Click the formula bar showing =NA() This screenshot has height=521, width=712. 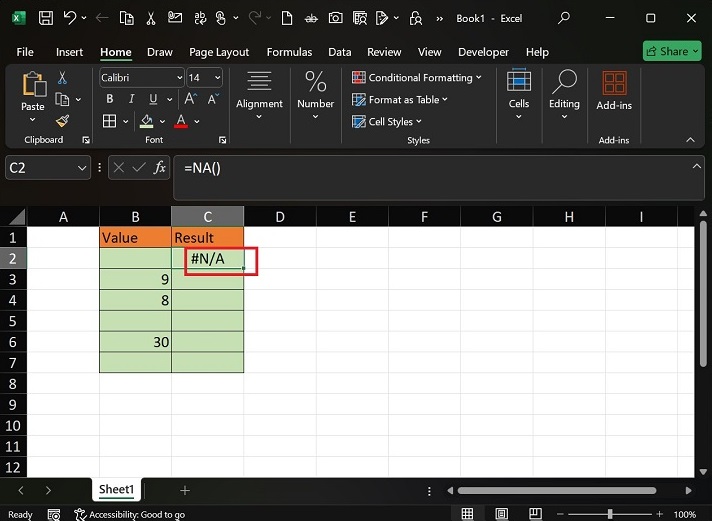pyautogui.click(x=438, y=178)
